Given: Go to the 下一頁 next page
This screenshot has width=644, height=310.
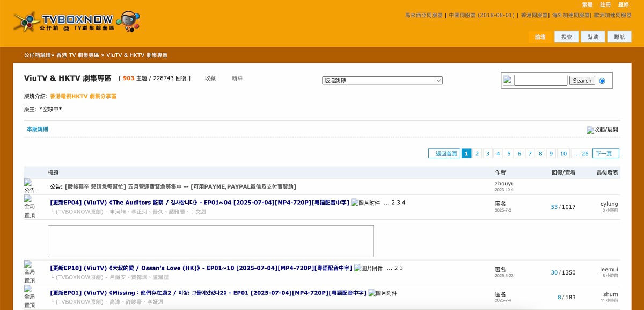Looking at the screenshot, I should coord(606,154).
